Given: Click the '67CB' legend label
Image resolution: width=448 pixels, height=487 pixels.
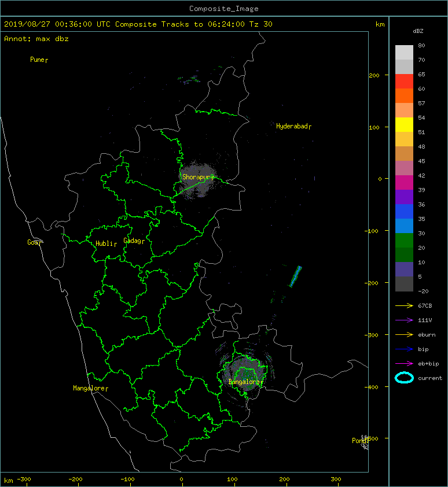Looking at the screenshot, I should [x=425, y=305].
